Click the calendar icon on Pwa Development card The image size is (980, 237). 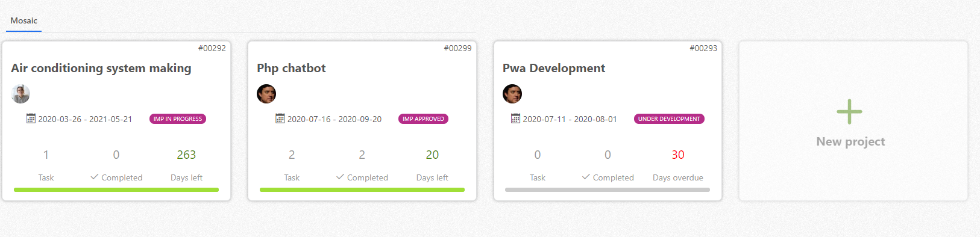point(515,118)
